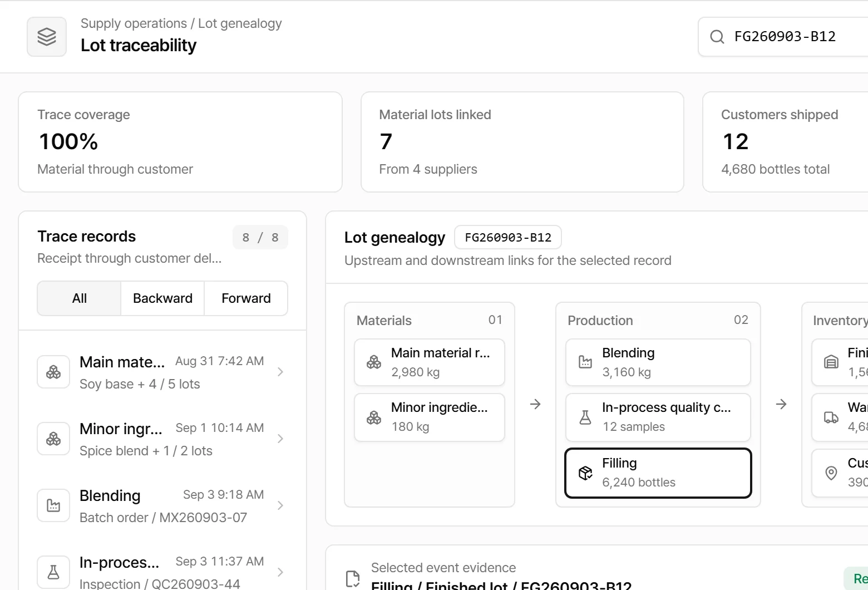Expand the Minor ingr... record chevron

tap(280, 439)
